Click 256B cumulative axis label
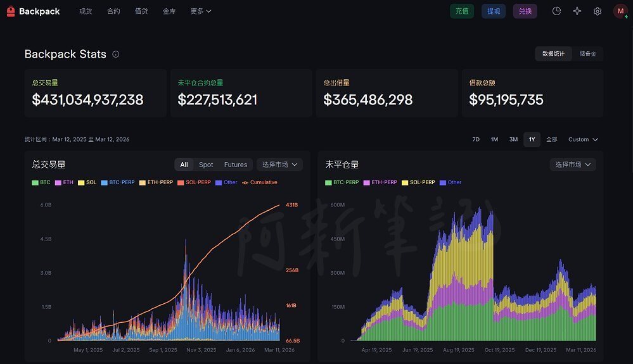The width and height of the screenshot is (633, 364). click(x=292, y=270)
